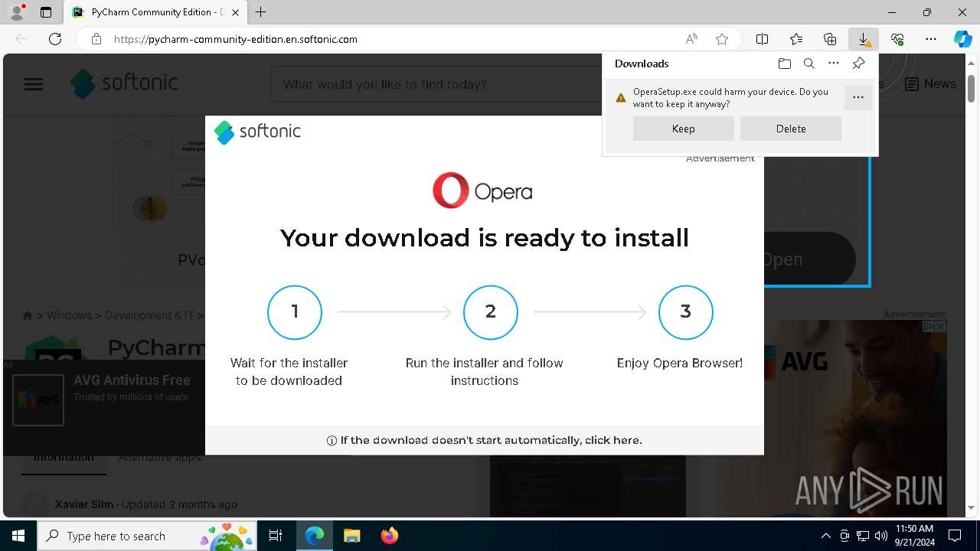Open Task View on the taskbar
Viewport: 980px width, 551px height.
tap(276, 536)
